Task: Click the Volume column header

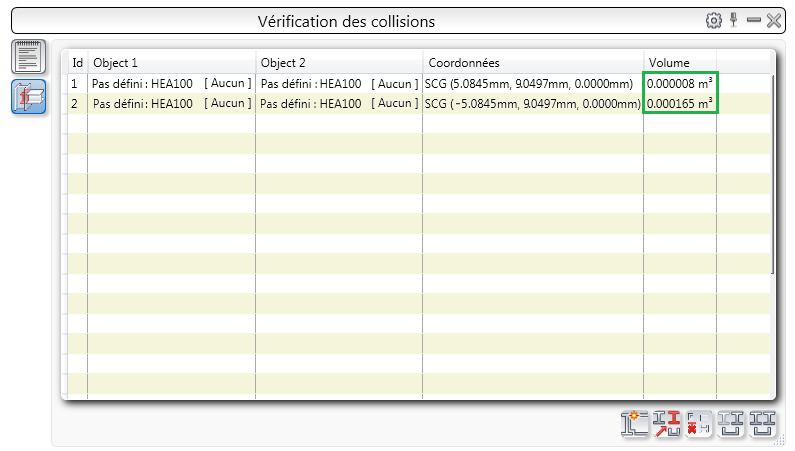Action: point(680,63)
